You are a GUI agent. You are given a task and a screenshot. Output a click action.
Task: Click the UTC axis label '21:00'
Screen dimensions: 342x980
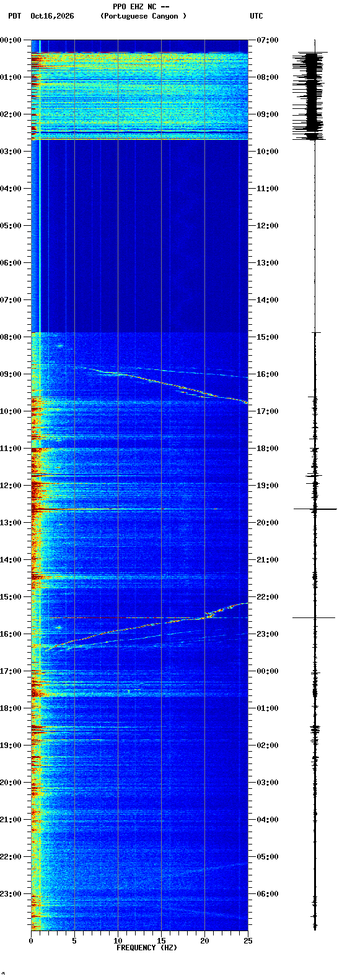point(268,560)
